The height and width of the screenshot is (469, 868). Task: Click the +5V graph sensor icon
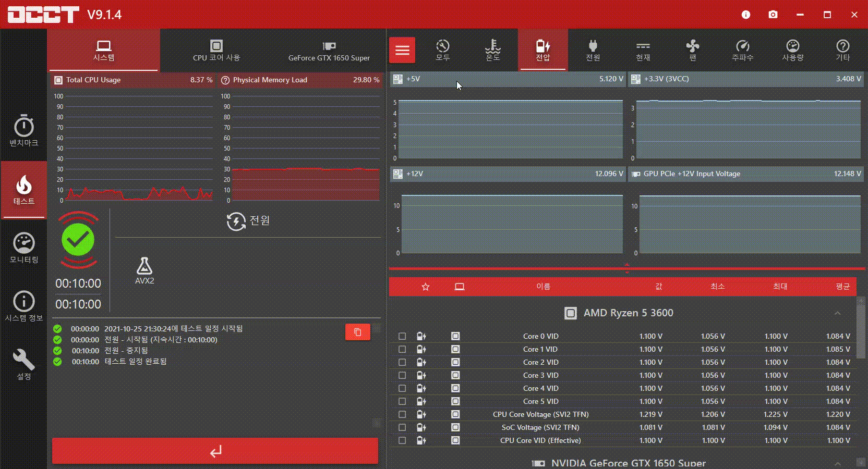(x=398, y=79)
